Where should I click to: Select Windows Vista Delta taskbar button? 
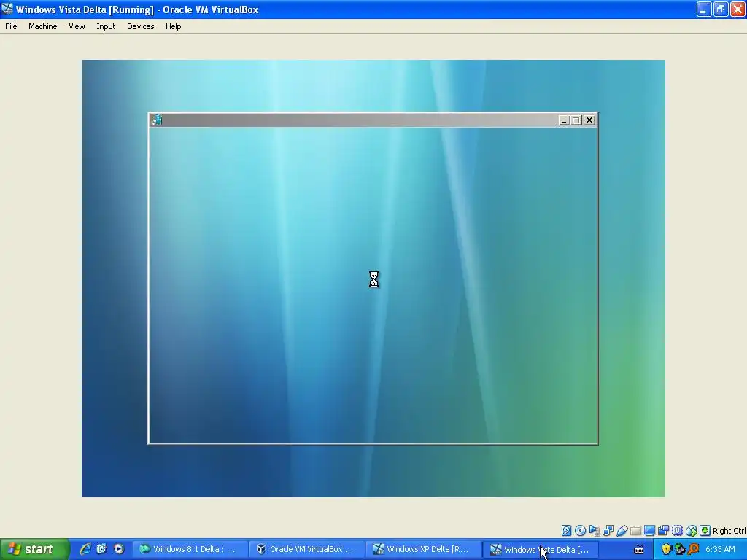542,549
